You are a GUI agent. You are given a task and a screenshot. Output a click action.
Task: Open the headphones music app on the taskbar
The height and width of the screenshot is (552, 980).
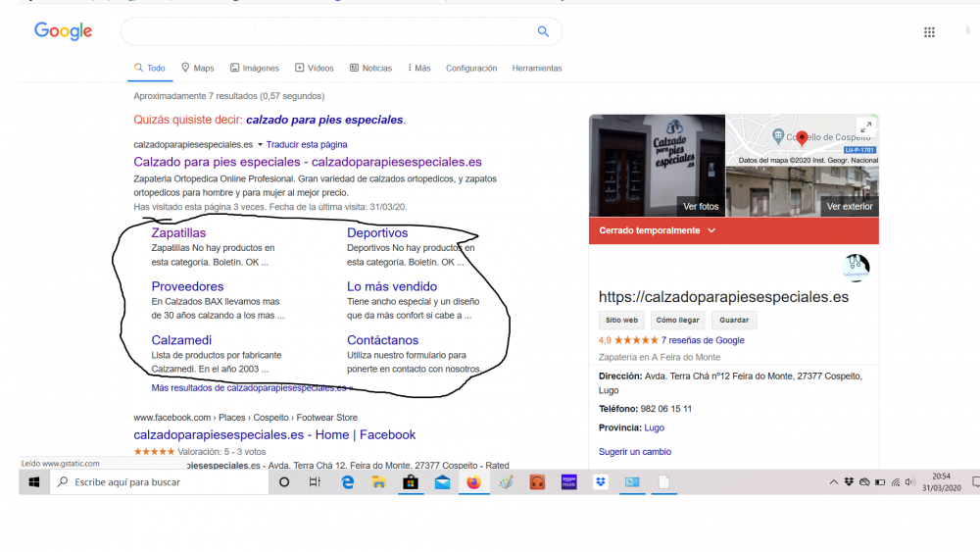tap(537, 482)
